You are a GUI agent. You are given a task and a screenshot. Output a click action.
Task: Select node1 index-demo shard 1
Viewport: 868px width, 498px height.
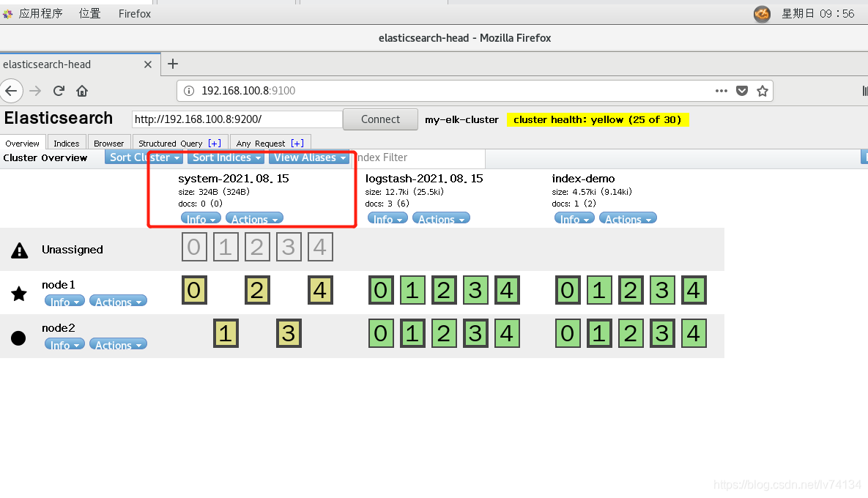point(599,290)
